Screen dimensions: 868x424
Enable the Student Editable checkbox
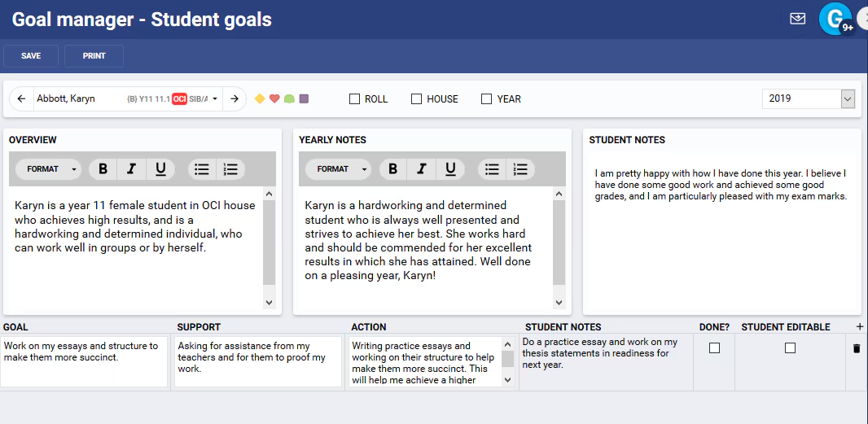point(790,348)
